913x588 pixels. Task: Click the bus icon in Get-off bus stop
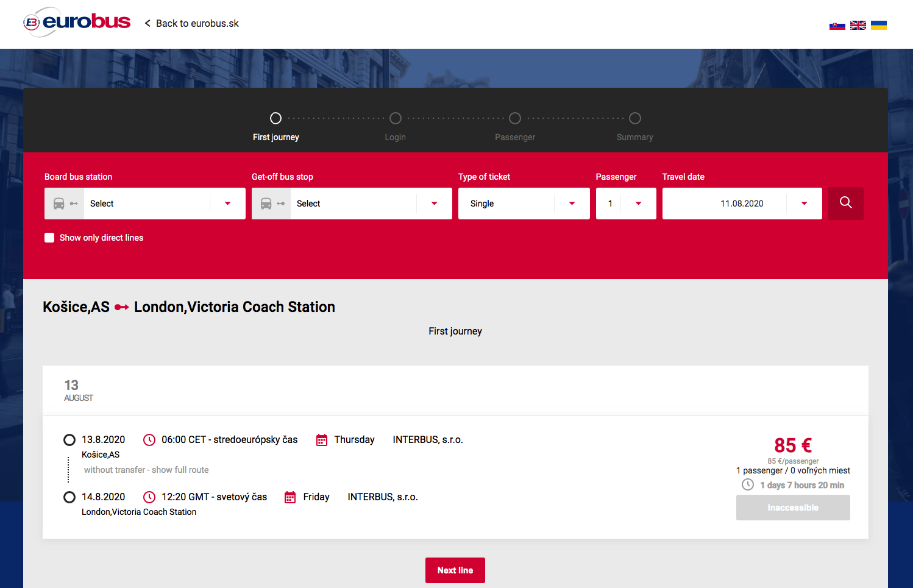pos(266,204)
